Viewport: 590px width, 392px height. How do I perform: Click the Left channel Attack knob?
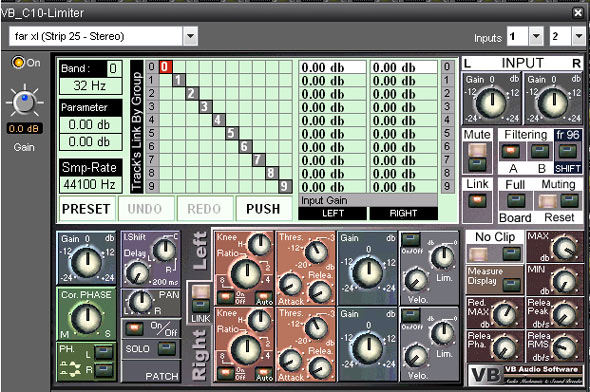(290, 284)
